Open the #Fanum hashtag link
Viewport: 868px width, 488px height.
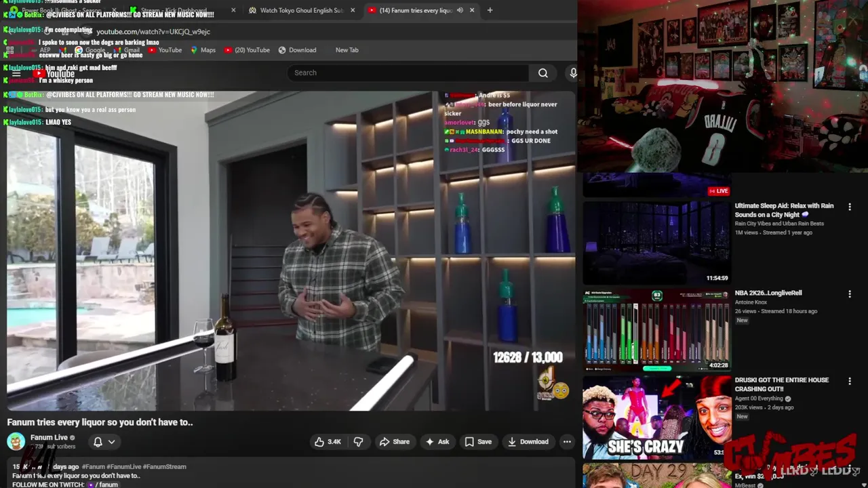pyautogui.click(x=94, y=466)
